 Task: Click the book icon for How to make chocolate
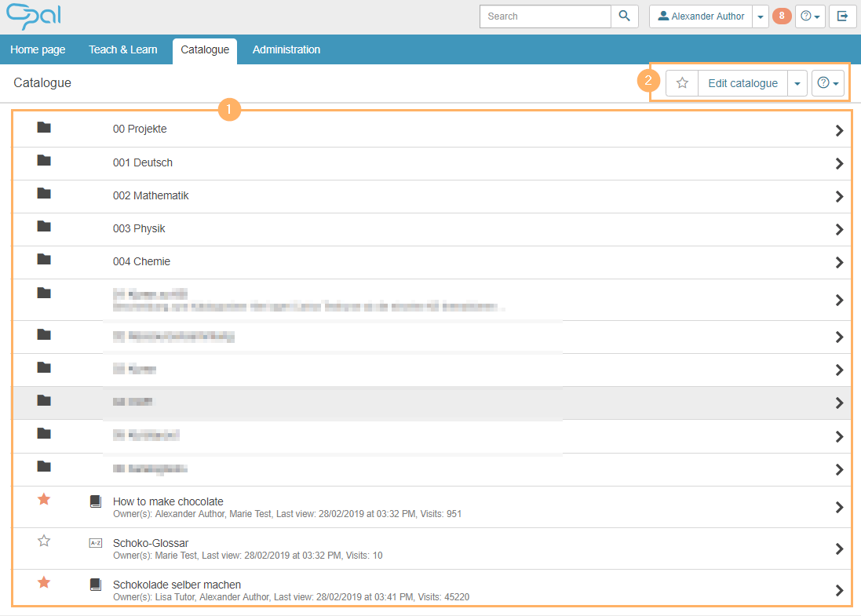tap(96, 501)
